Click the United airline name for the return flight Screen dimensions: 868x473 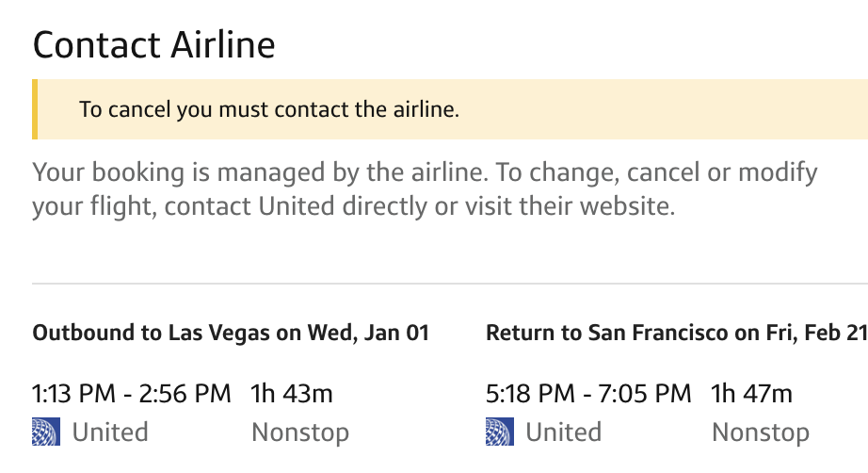coord(563,432)
